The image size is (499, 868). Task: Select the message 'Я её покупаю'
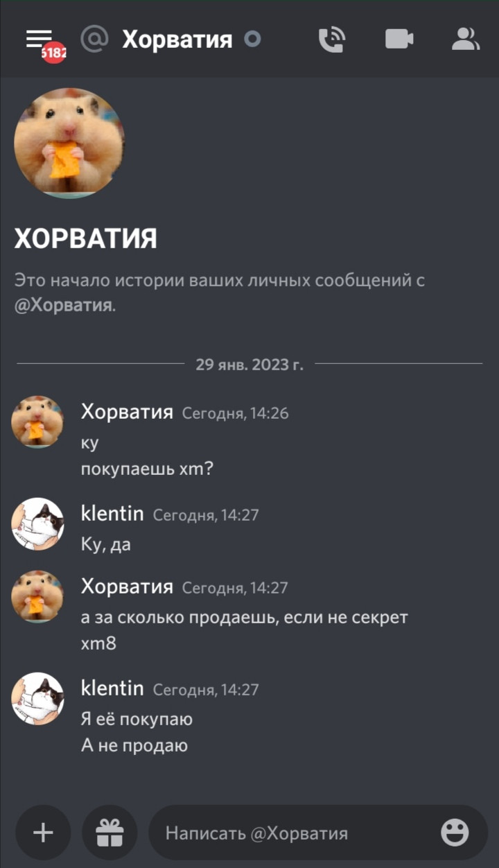pos(137,720)
